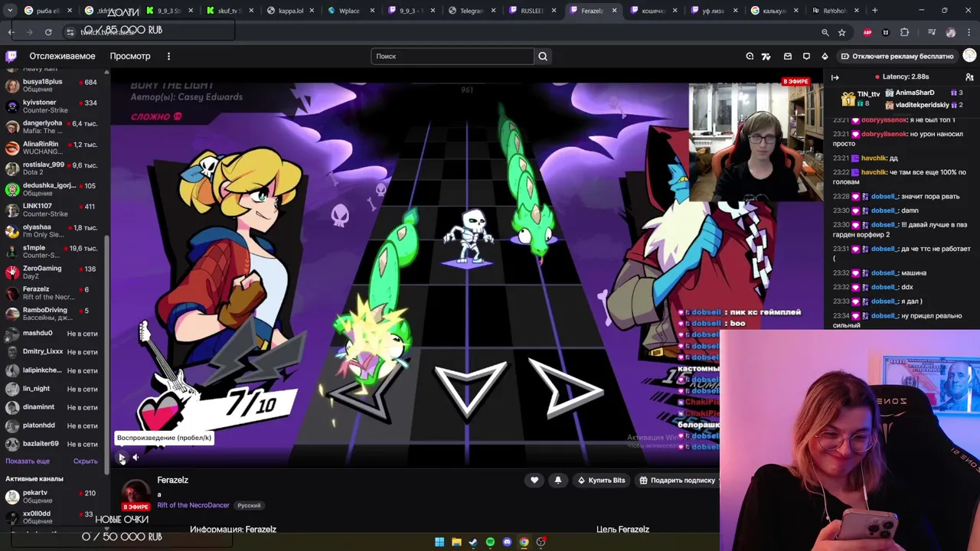This screenshot has width=980, height=551.
Task: Go to Просмотр tab
Action: click(130, 56)
